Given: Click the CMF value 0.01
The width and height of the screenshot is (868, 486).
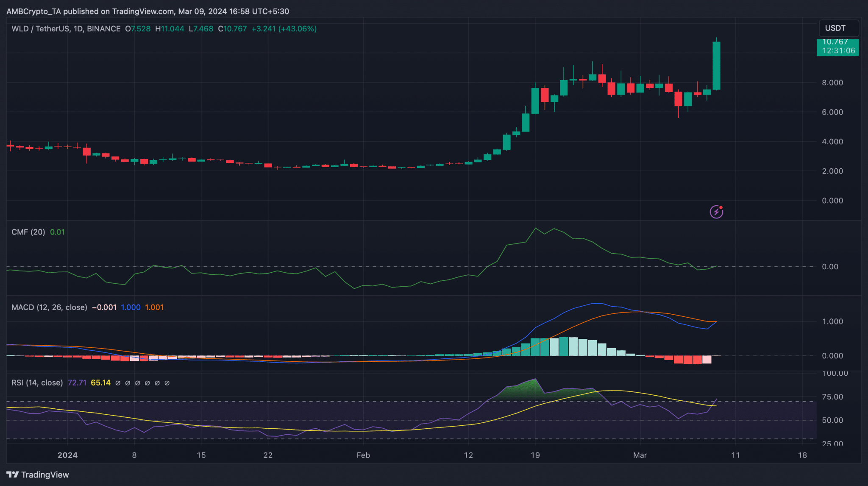Looking at the screenshot, I should click(x=57, y=232).
